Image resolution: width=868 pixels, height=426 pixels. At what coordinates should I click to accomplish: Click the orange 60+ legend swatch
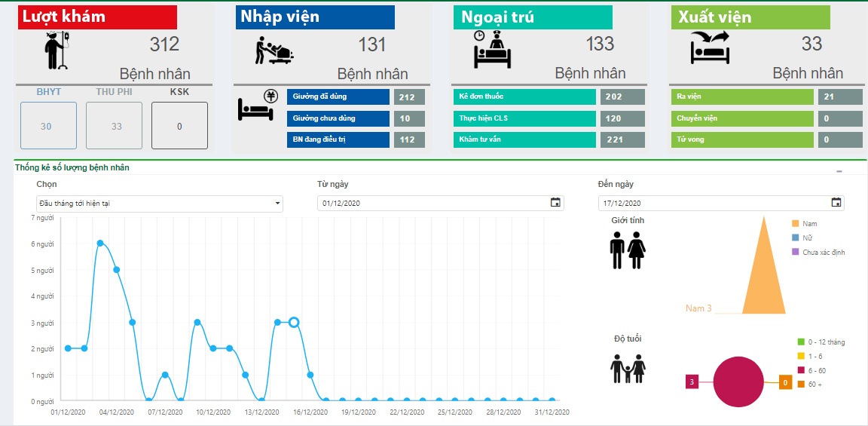pos(801,385)
